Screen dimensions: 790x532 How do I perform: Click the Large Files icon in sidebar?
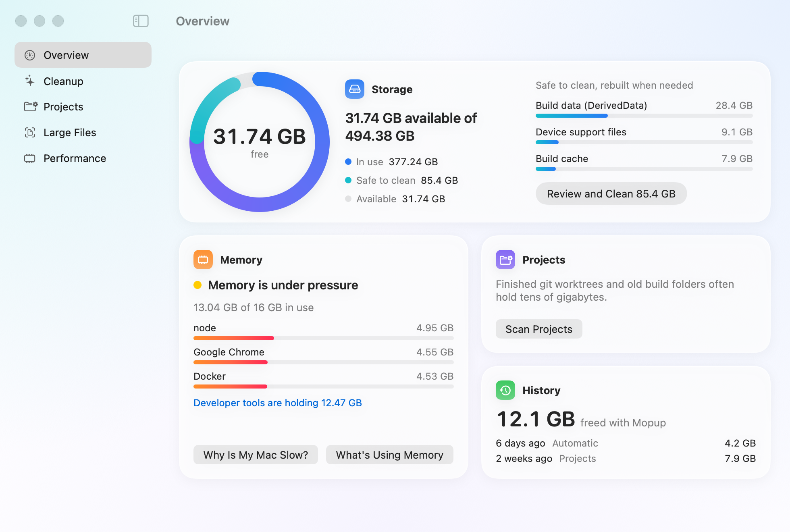(30, 132)
